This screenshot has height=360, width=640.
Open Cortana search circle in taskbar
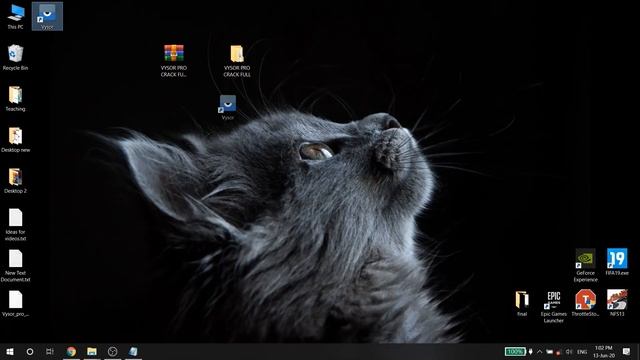30,351
